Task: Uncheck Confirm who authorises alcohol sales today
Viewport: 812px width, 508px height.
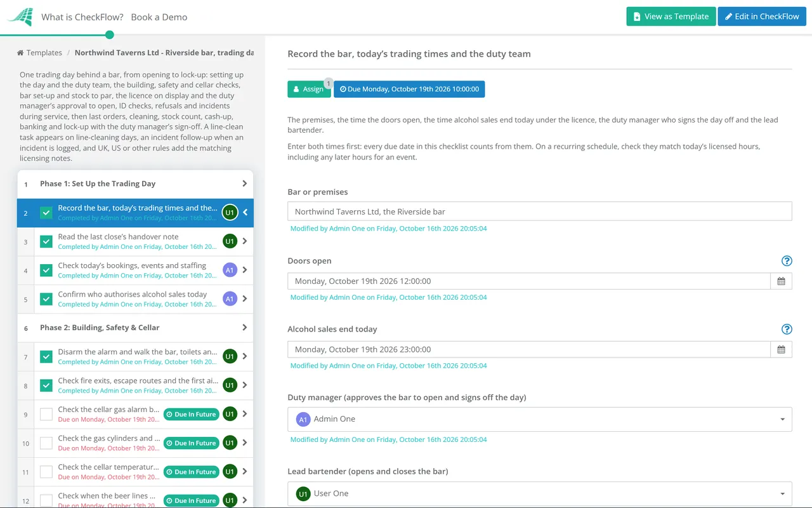Action: (46, 299)
